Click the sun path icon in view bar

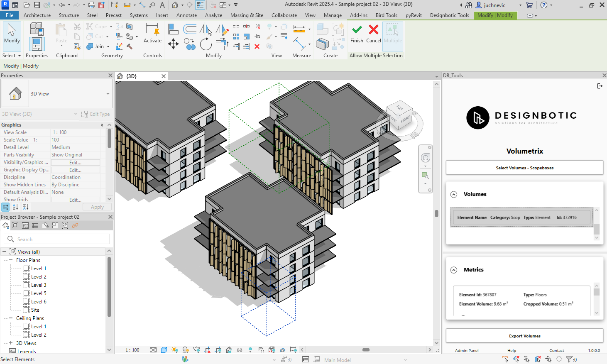pos(175,350)
